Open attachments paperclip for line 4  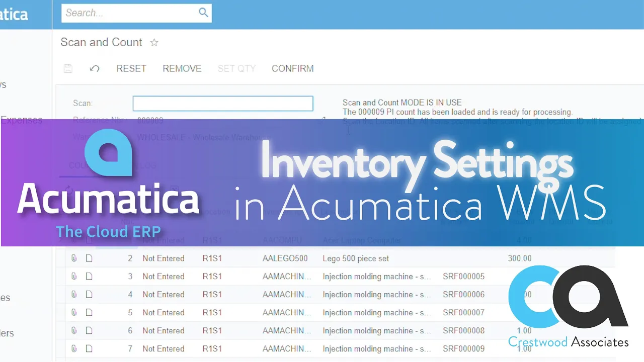tap(74, 295)
